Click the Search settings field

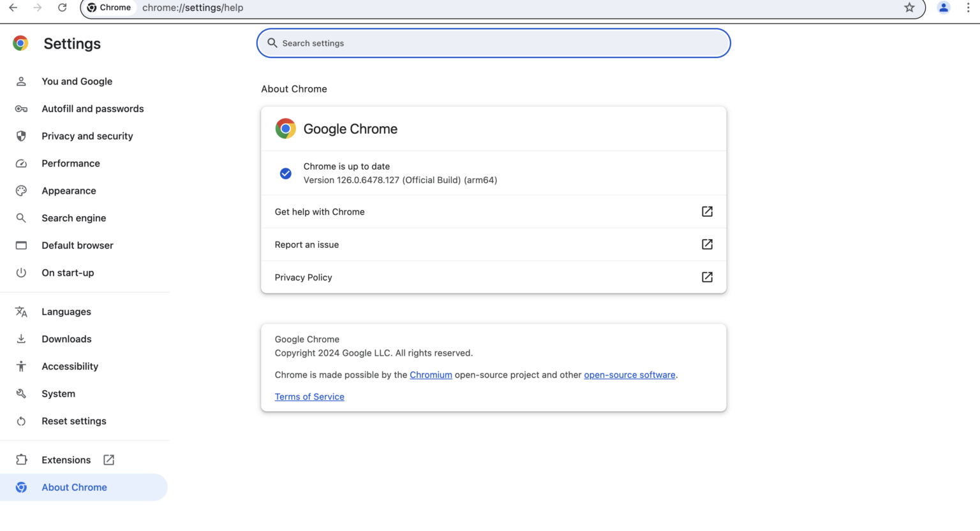click(x=493, y=43)
